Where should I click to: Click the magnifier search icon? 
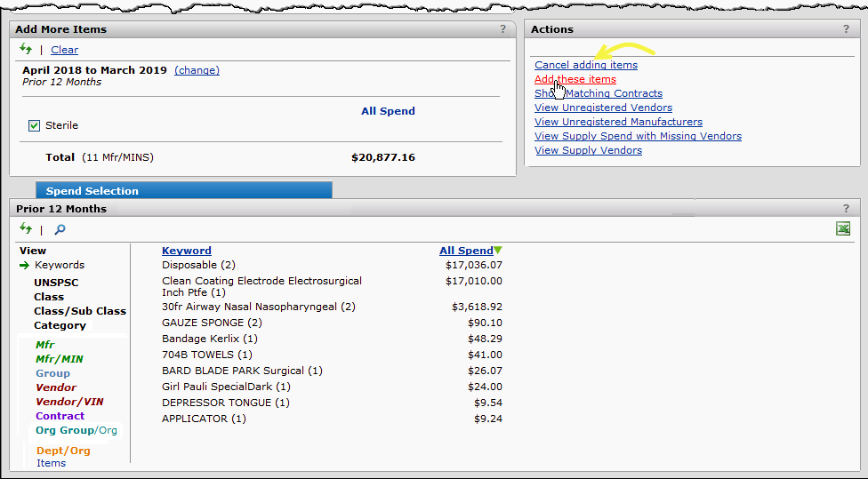coord(60,229)
